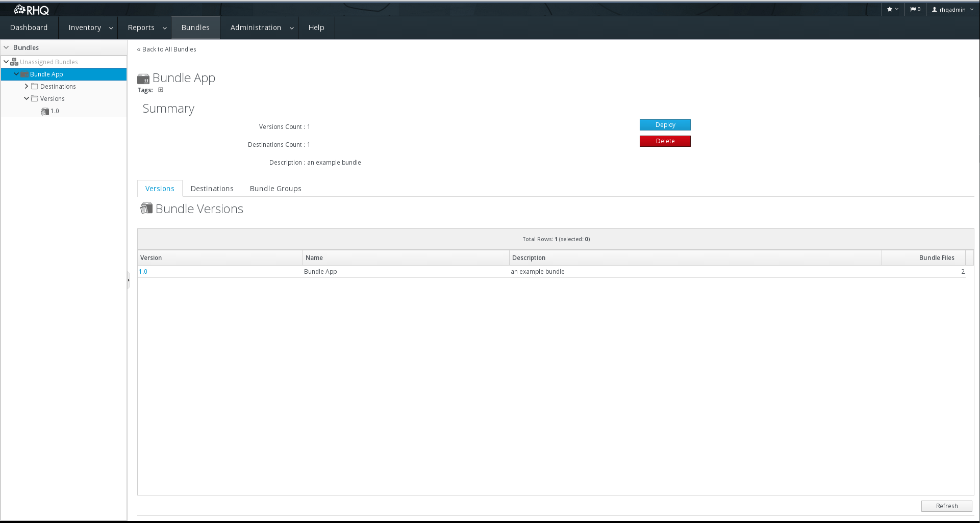Collapse the Versions tree folder

click(x=27, y=98)
